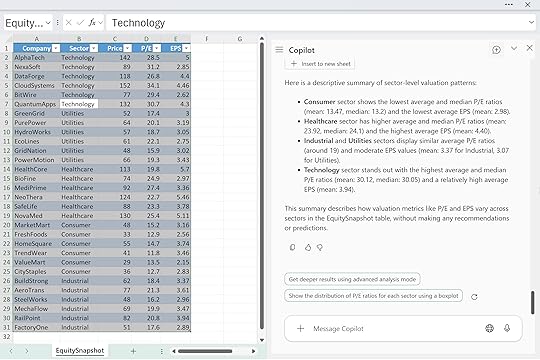Open Company column filter dropdown
The height and width of the screenshot is (360, 540).
pyautogui.click(x=56, y=48)
